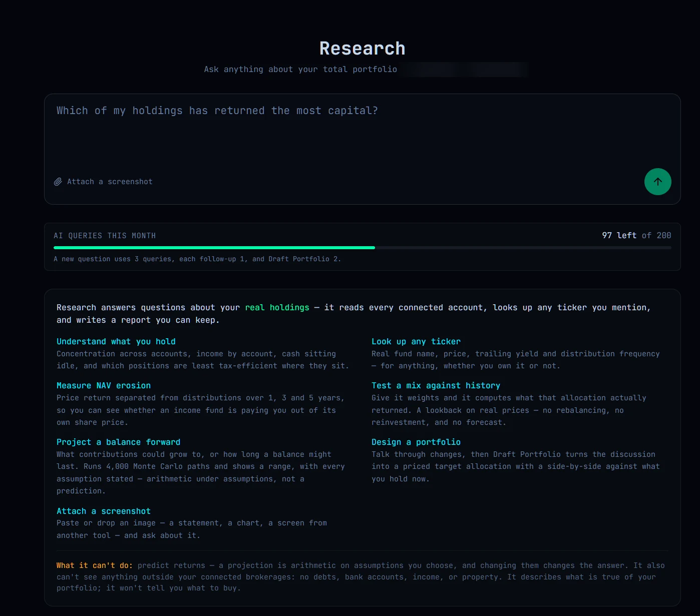Select the 'Attach a screenshot' feature heading
700x616 pixels.
(x=103, y=511)
